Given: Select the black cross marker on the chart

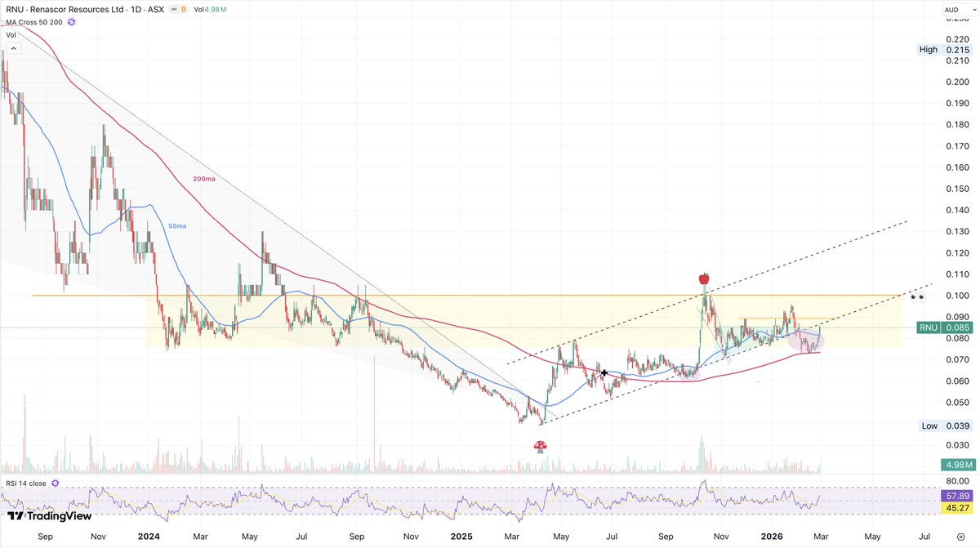Looking at the screenshot, I should coord(604,373).
